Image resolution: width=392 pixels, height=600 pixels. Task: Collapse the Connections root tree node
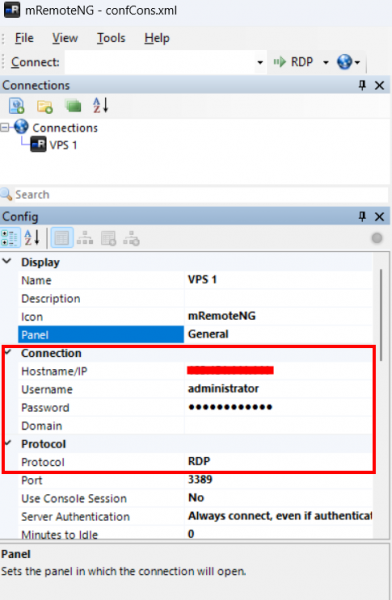pyautogui.click(x=5, y=127)
